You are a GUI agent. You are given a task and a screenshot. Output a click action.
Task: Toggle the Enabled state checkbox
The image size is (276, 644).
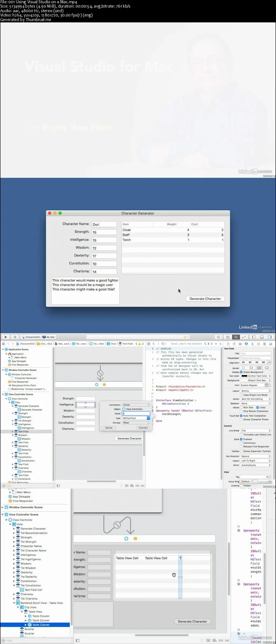[x=241, y=439]
